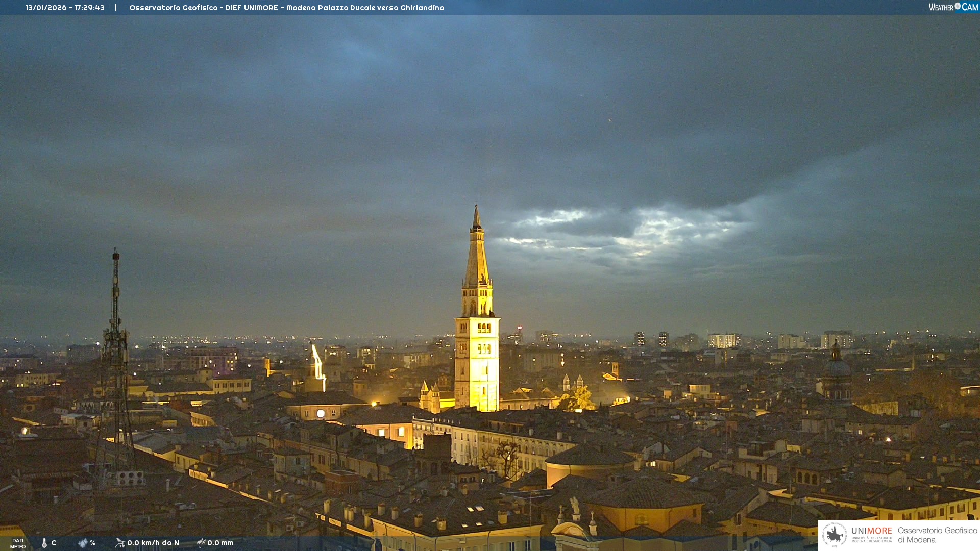
Task: Open the DATI METEO label
Action: point(18,543)
